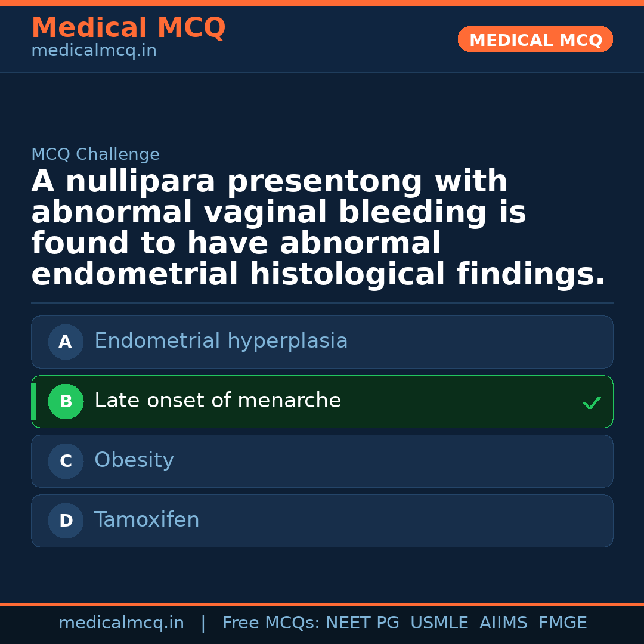Viewport: 644px width, 644px height.
Task: Open the medicalmcq.in footer link
Action: click(x=121, y=623)
